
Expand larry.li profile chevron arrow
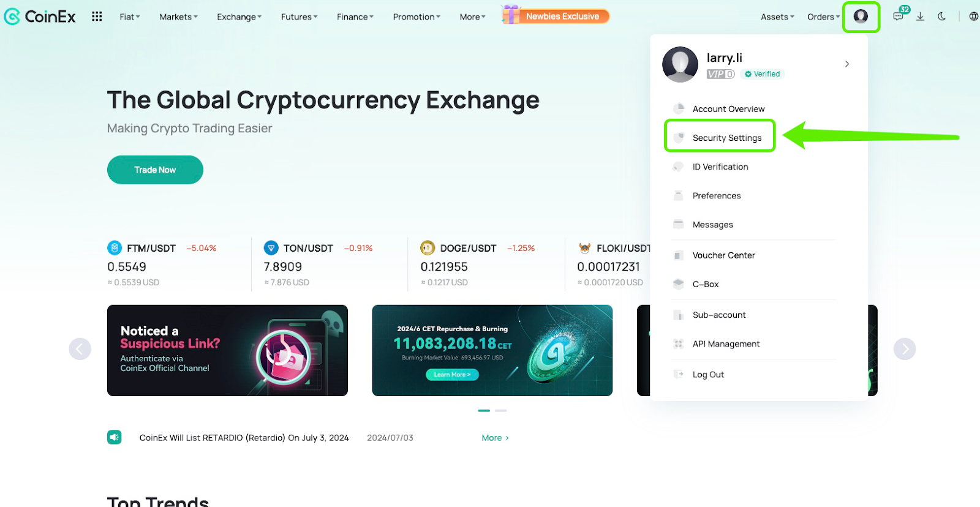click(847, 64)
